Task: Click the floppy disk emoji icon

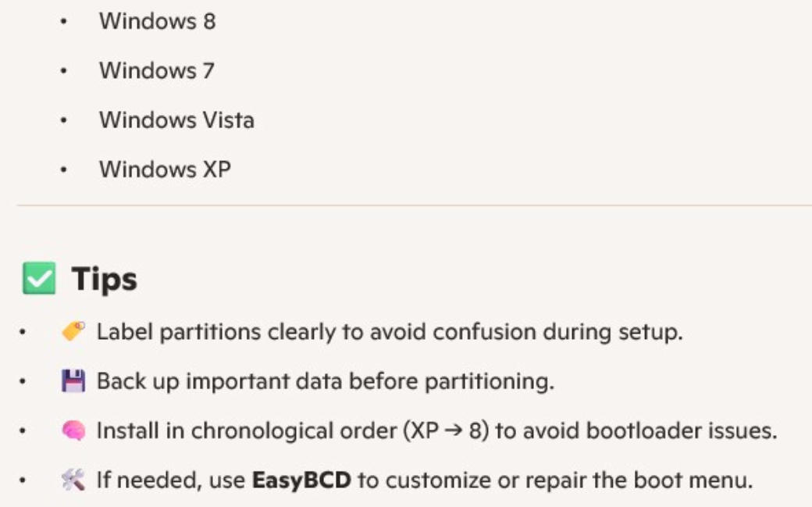Action: click(73, 381)
